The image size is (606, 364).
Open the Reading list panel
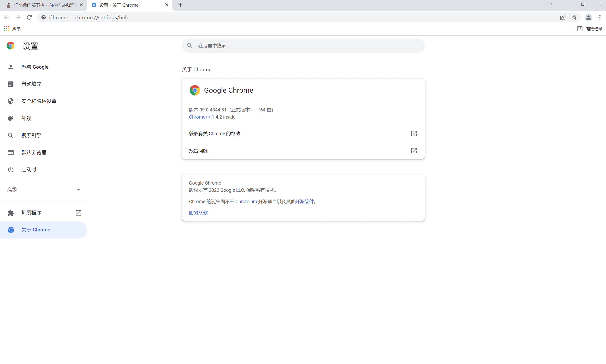pos(590,29)
